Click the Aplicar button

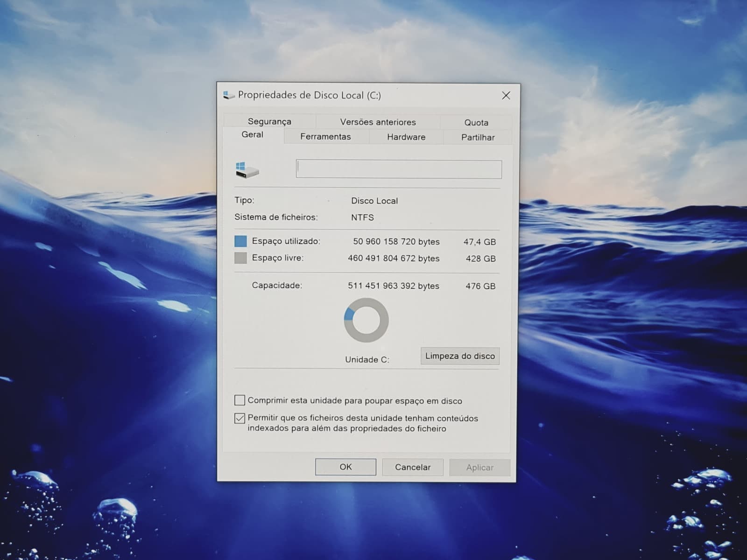click(479, 468)
